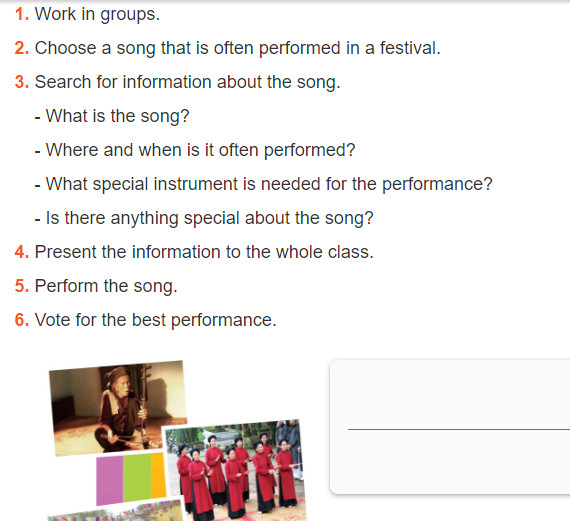Click the 'What special instrument' question

click(x=269, y=184)
